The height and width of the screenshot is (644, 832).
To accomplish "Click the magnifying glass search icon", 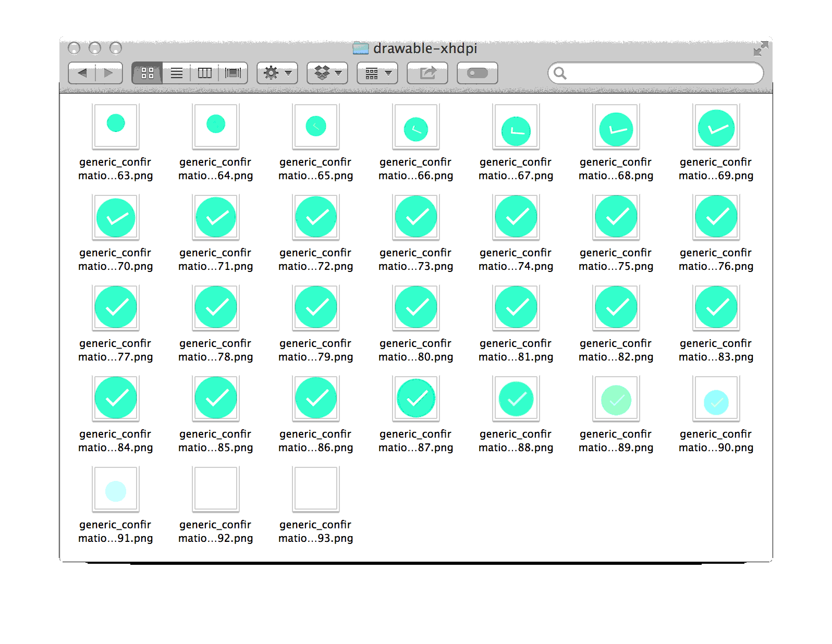I will (x=560, y=73).
